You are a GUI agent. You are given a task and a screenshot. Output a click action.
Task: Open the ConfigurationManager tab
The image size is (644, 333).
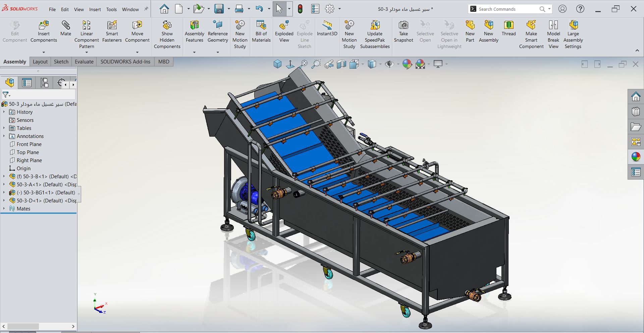[44, 82]
